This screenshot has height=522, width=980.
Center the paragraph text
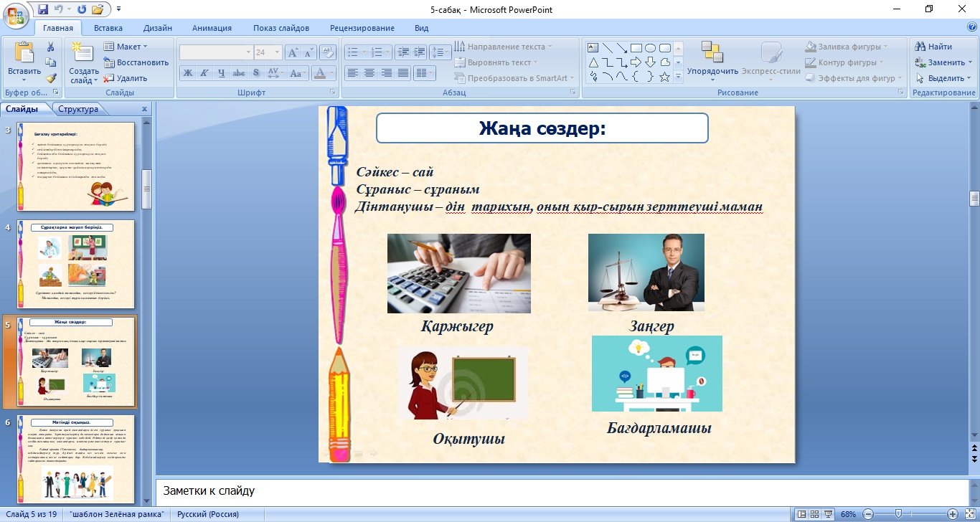point(369,73)
